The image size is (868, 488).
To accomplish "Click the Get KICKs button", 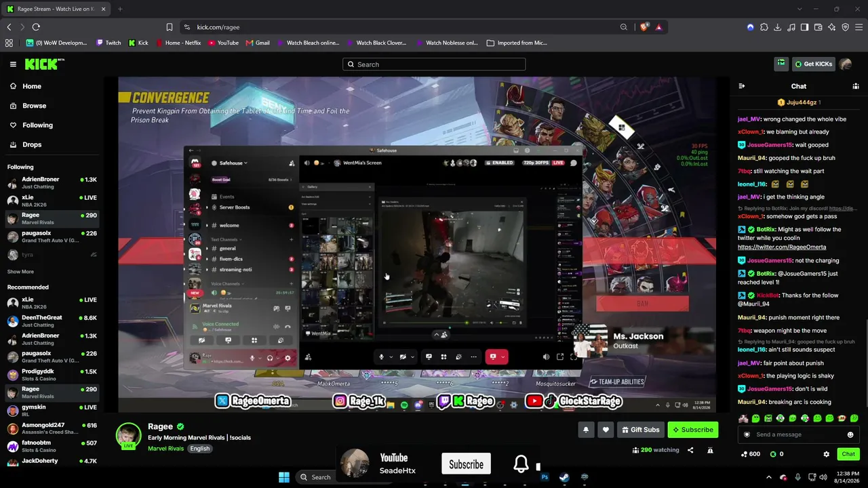I will [x=814, y=64].
